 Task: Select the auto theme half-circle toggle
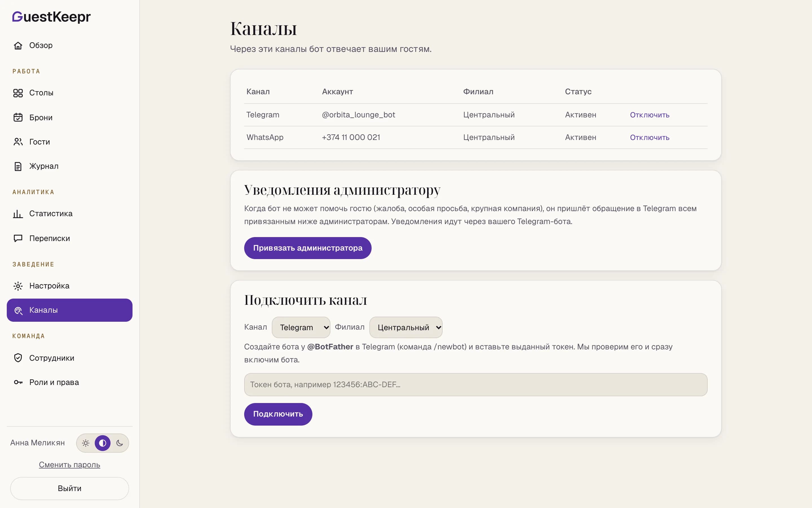tap(103, 443)
